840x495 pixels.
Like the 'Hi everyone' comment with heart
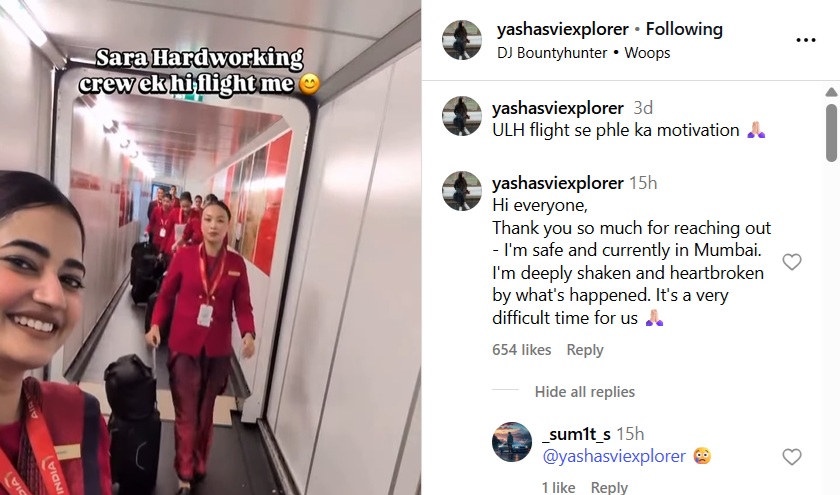(792, 262)
